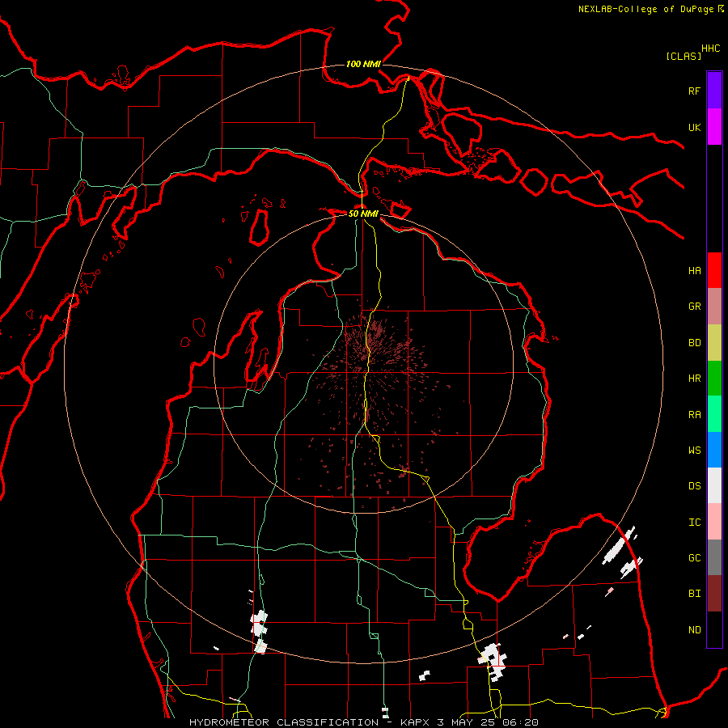Click the RF purple legend swatch
This screenshot has height=728, width=728.
coord(714,91)
